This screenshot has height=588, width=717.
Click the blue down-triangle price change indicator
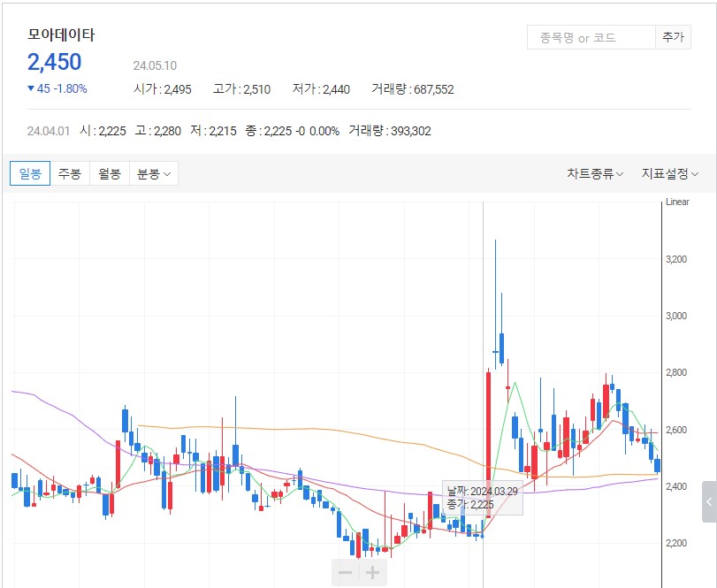pos(32,88)
